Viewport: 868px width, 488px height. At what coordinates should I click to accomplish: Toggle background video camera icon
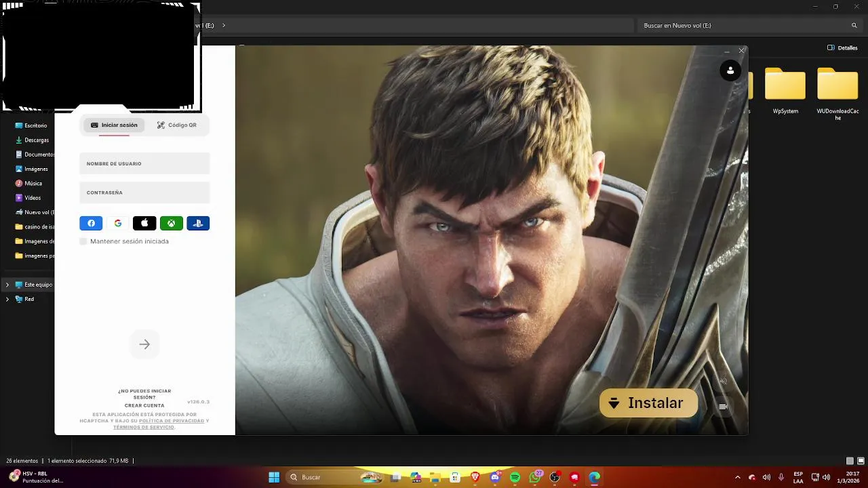pyautogui.click(x=723, y=407)
